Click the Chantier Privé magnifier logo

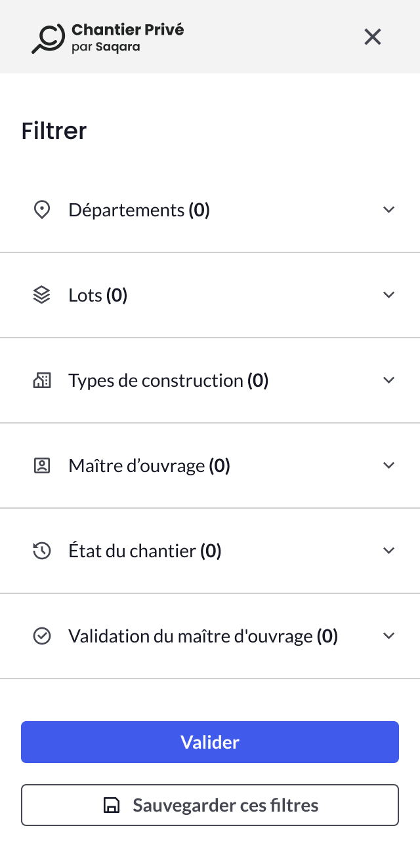[48, 37]
